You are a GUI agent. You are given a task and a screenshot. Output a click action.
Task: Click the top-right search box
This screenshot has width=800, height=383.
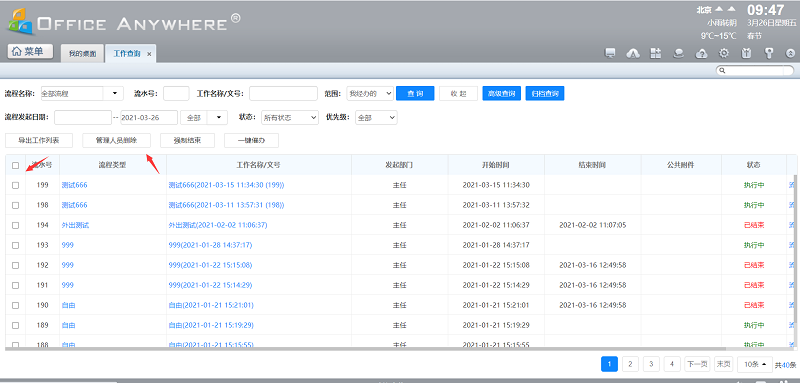[x=755, y=70]
